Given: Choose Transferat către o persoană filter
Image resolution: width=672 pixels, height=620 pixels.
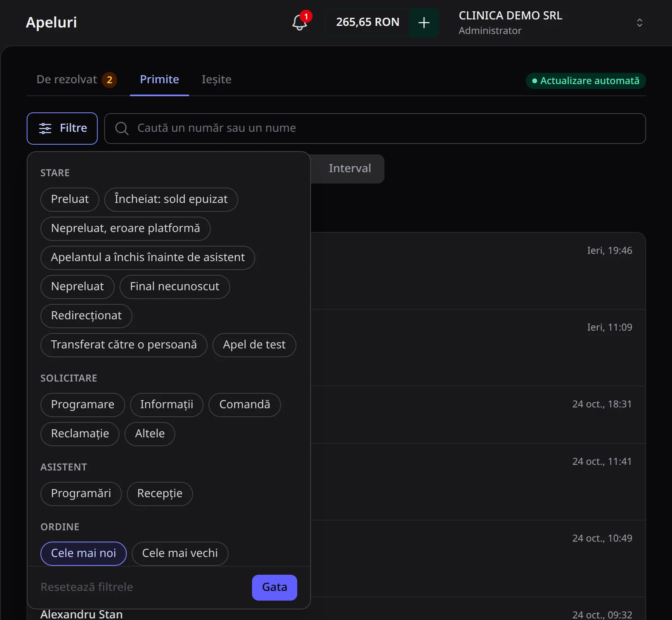Looking at the screenshot, I should (124, 345).
